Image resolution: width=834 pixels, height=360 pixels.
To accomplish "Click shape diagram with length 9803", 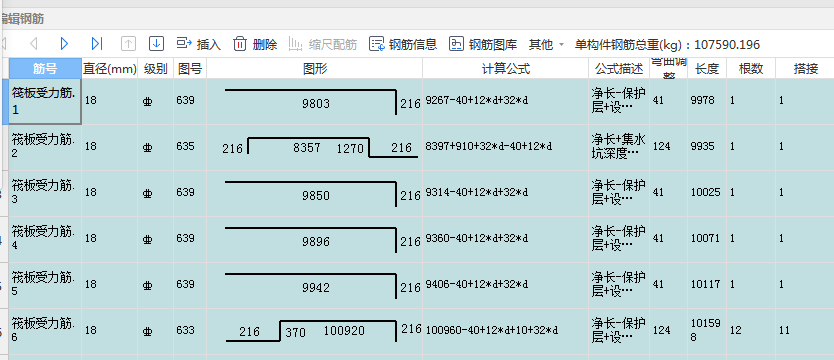I will coord(315,102).
